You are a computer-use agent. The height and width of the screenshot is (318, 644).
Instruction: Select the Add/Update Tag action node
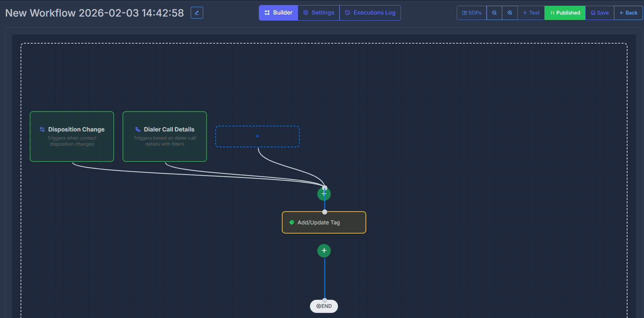324,222
